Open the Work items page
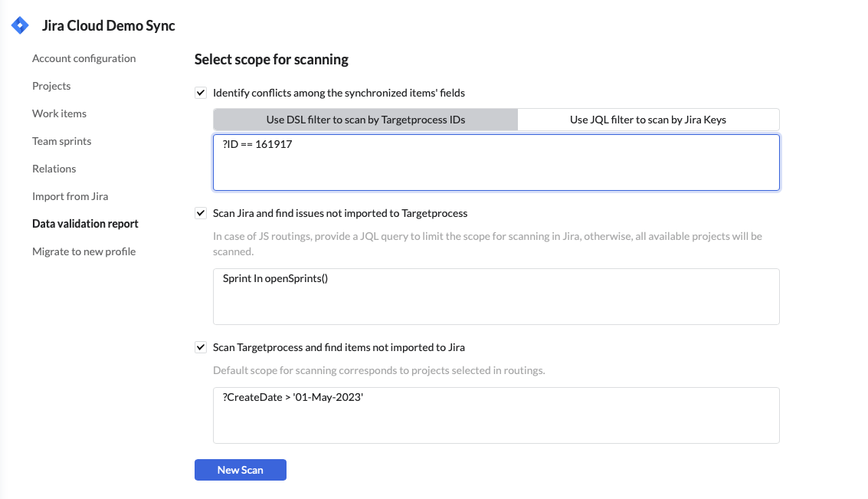 point(59,113)
